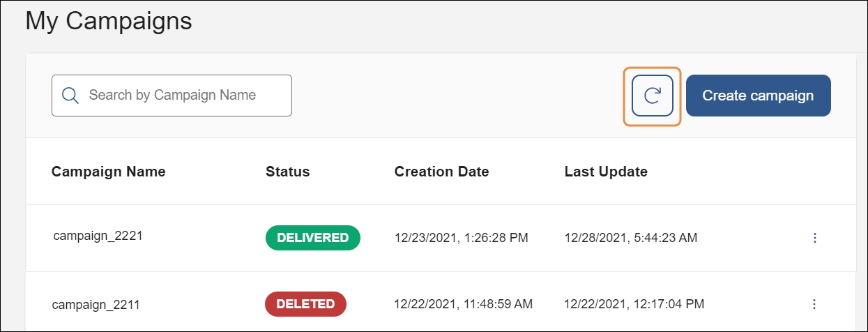Click the 12/22/2021, 11:48:59 AM creation date

463,304
